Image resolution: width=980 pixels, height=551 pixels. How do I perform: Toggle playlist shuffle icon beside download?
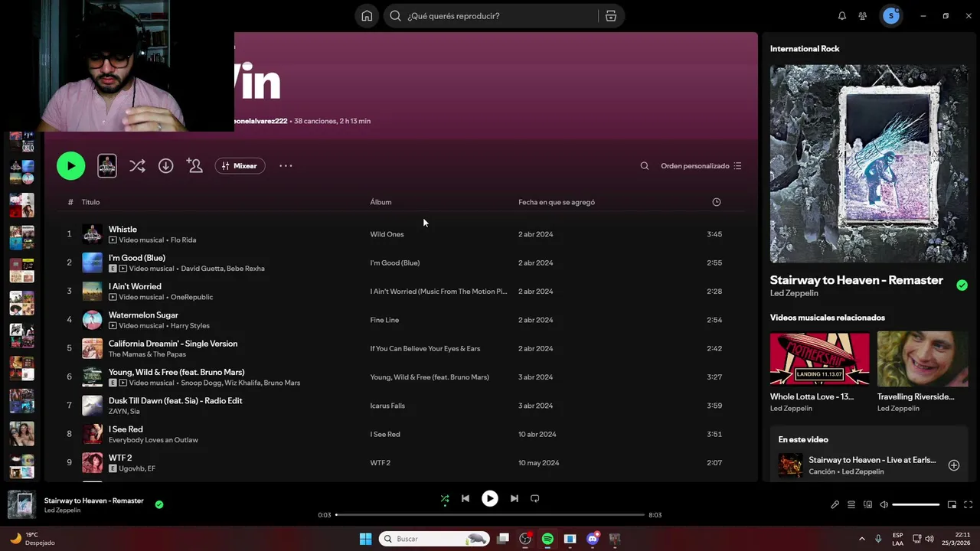tap(137, 166)
